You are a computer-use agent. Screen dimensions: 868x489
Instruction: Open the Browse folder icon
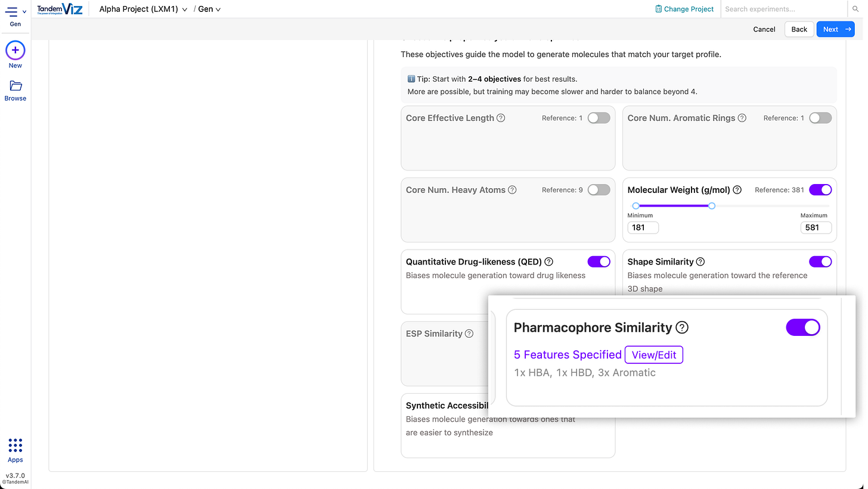pyautogui.click(x=15, y=86)
